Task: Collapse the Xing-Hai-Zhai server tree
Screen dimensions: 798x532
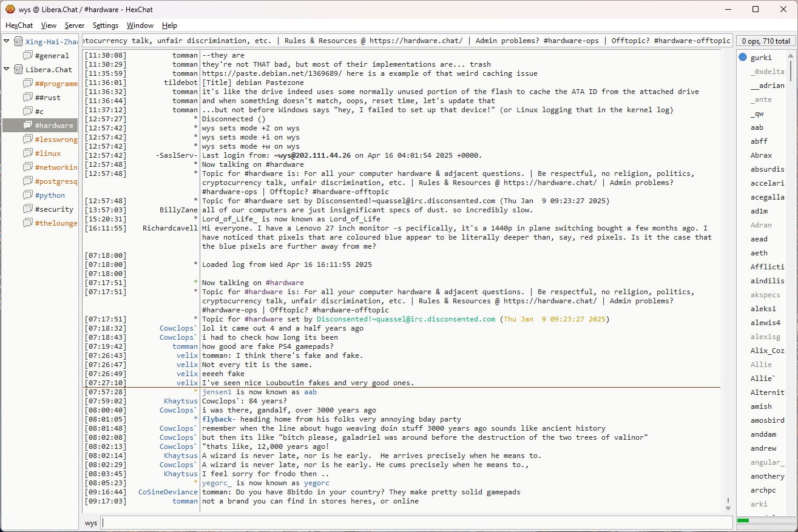Action: point(7,42)
